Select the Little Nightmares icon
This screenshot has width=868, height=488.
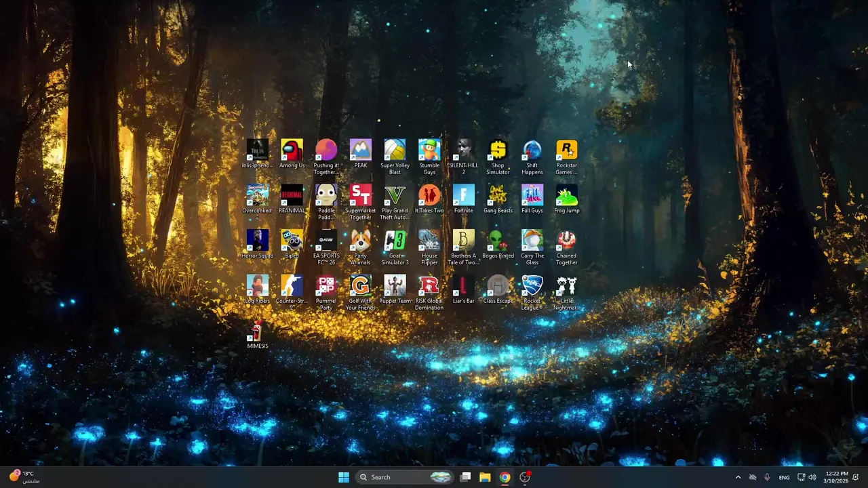click(567, 292)
